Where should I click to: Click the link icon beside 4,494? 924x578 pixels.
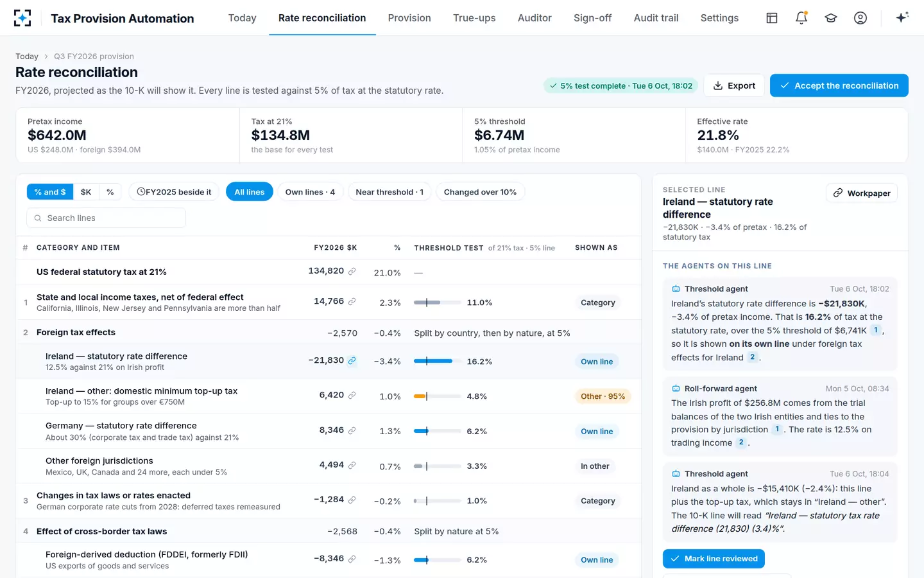(352, 465)
